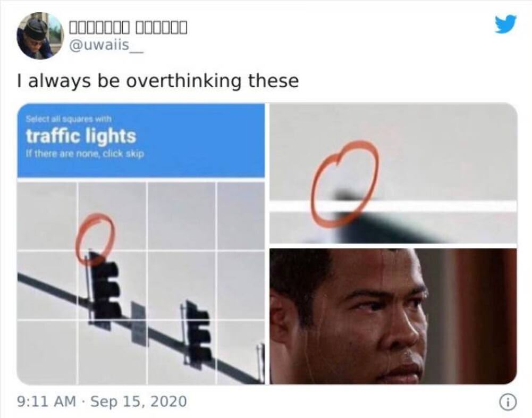Image resolution: width=532 pixels, height=418 pixels.
Task: Open the author's profile picture
Action: click(x=40, y=36)
